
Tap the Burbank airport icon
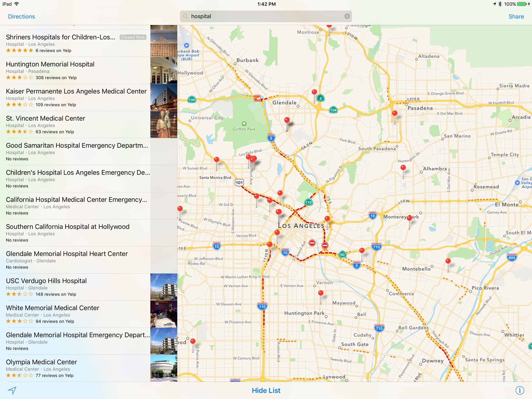[186, 45]
